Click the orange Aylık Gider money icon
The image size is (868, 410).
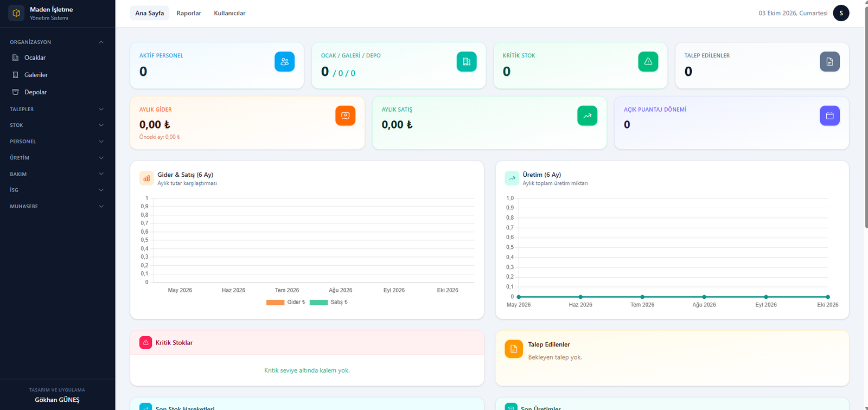pos(345,116)
